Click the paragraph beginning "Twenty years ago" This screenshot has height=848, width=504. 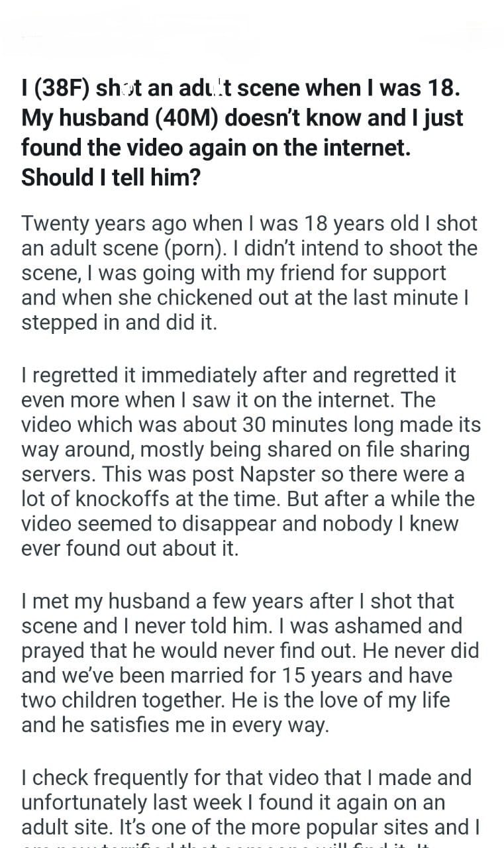point(249,272)
